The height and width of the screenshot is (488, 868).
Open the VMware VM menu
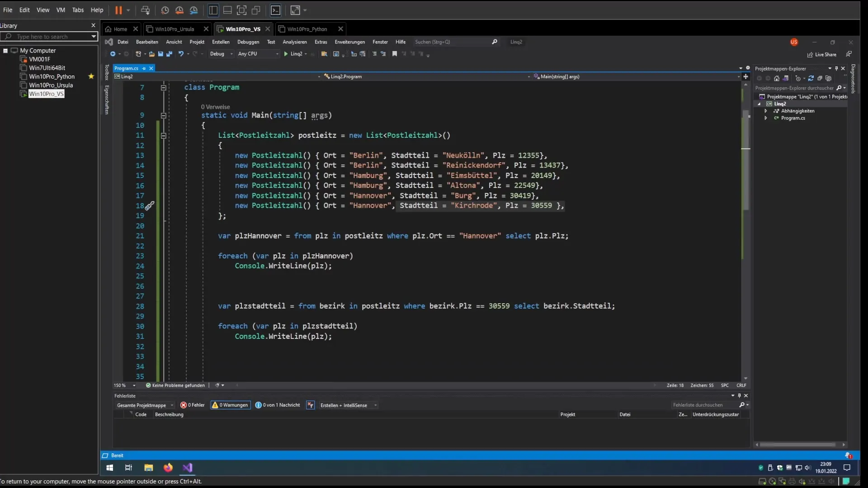61,10
